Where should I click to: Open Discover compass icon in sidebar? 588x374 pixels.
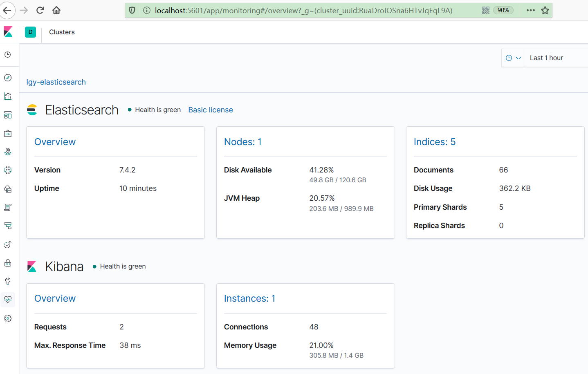point(8,78)
